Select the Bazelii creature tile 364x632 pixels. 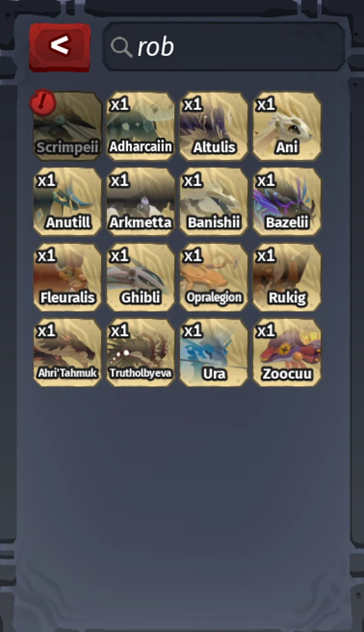click(287, 202)
